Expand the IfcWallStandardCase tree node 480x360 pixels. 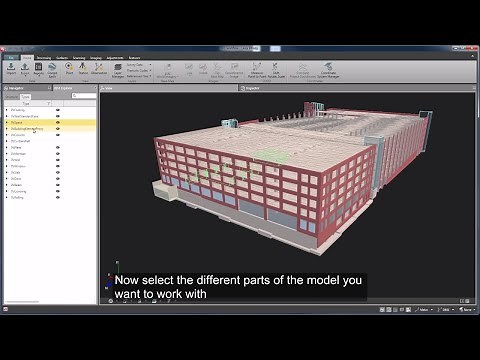tap(7, 116)
